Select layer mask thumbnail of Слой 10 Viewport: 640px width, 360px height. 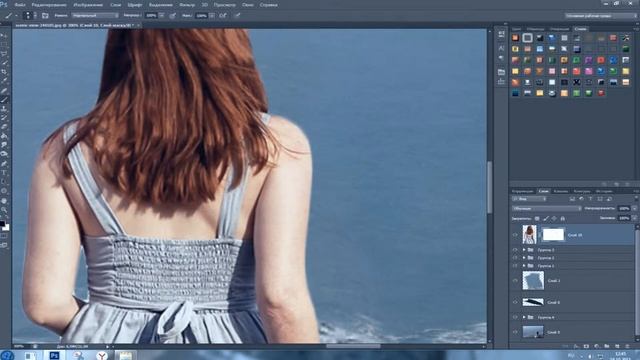coord(553,234)
